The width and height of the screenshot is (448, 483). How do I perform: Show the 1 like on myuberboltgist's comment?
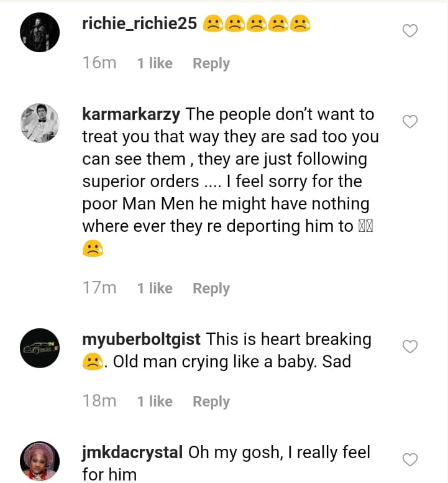(x=155, y=402)
